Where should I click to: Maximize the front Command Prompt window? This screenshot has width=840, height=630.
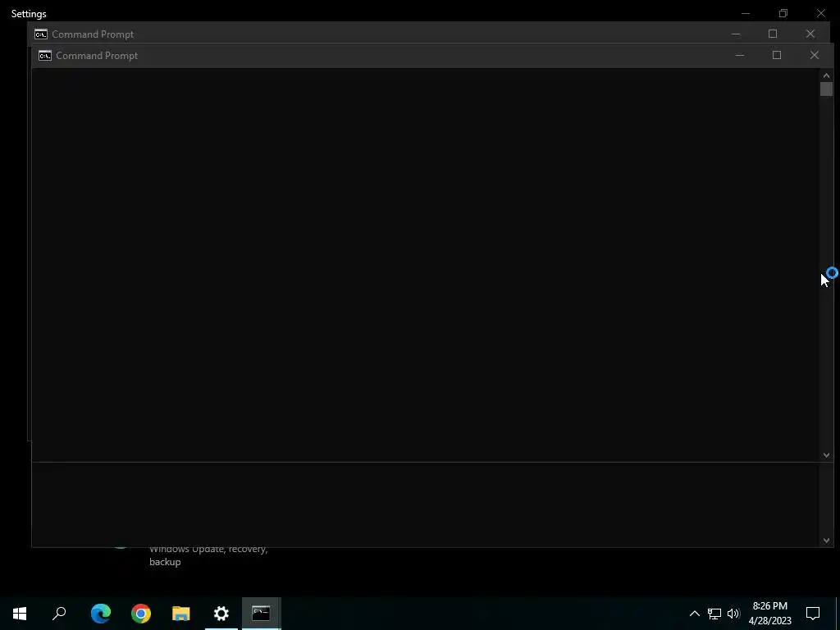[x=777, y=55]
